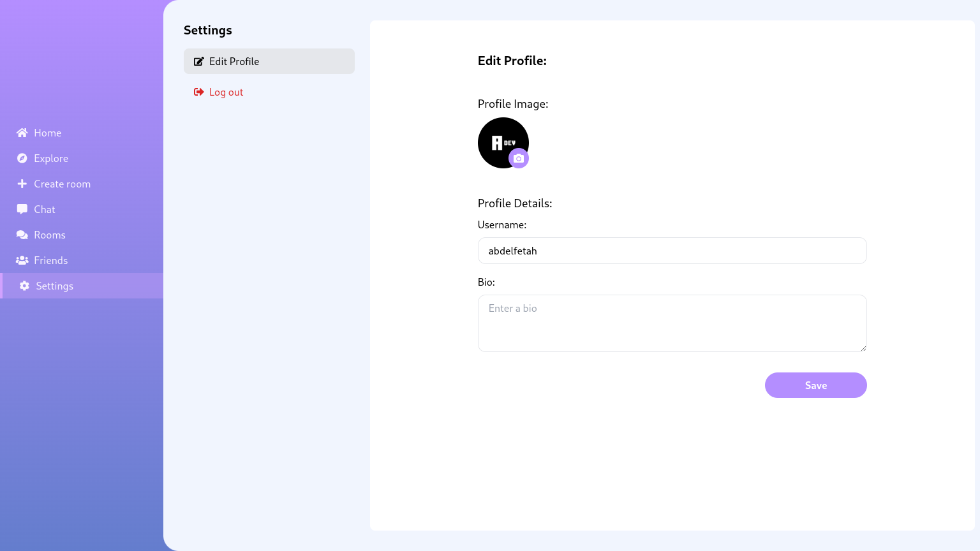The width and height of the screenshot is (980, 551).
Task: Click the Bio textarea resize handle
Action: click(x=863, y=348)
